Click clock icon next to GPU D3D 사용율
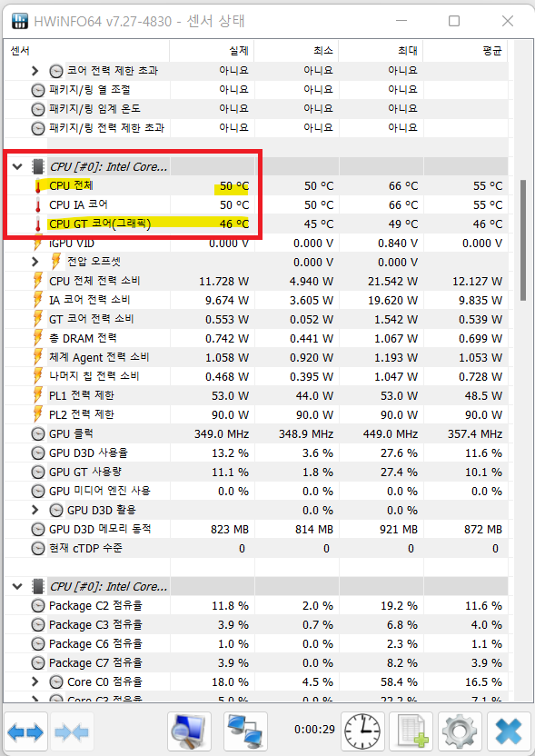 [37, 453]
